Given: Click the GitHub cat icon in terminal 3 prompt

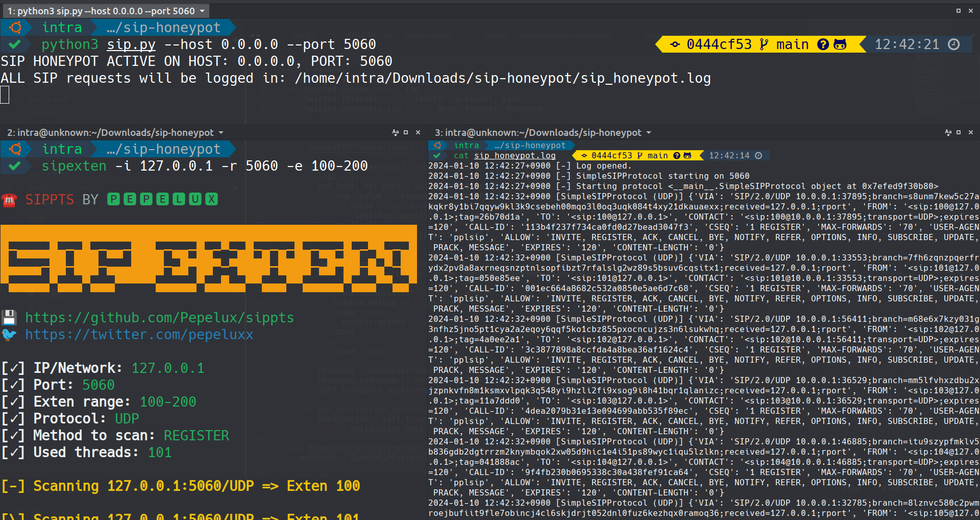Looking at the screenshot, I should click(x=687, y=156).
